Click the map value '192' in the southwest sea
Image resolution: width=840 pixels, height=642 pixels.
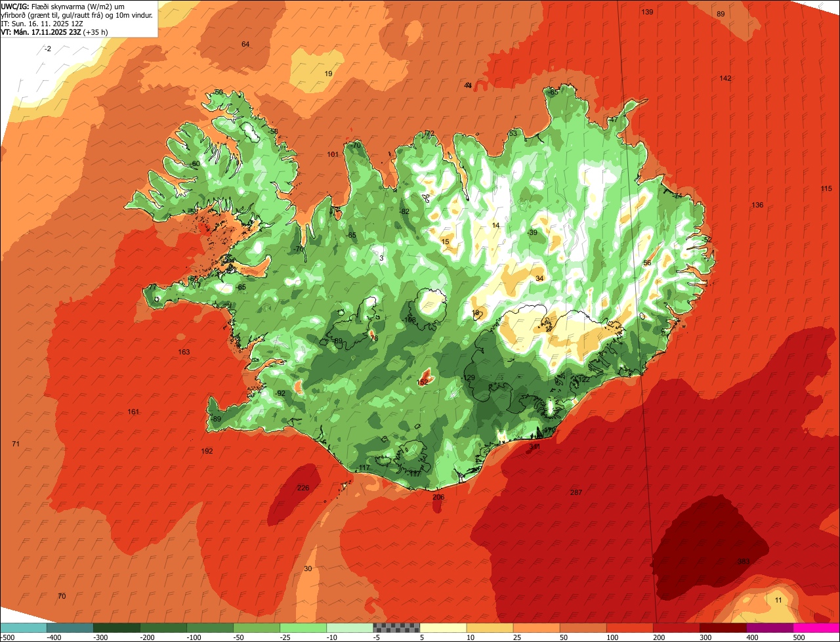pos(207,451)
